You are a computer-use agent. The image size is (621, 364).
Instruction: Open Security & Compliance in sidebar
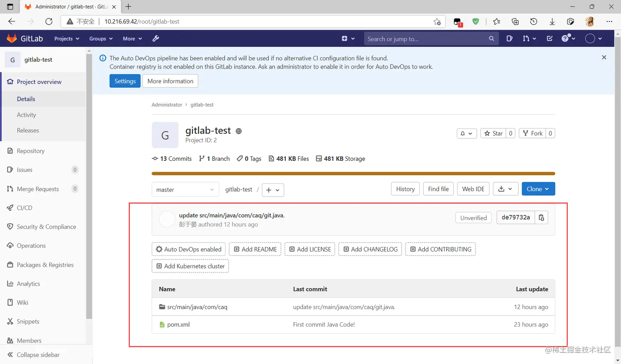click(46, 227)
